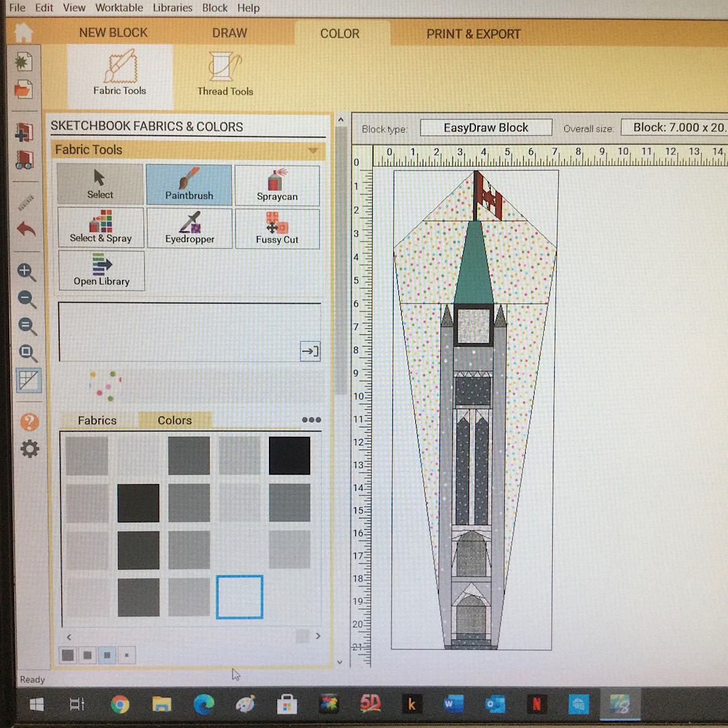Select the Spraycan fabric tool
The image size is (728, 728).
(x=277, y=185)
